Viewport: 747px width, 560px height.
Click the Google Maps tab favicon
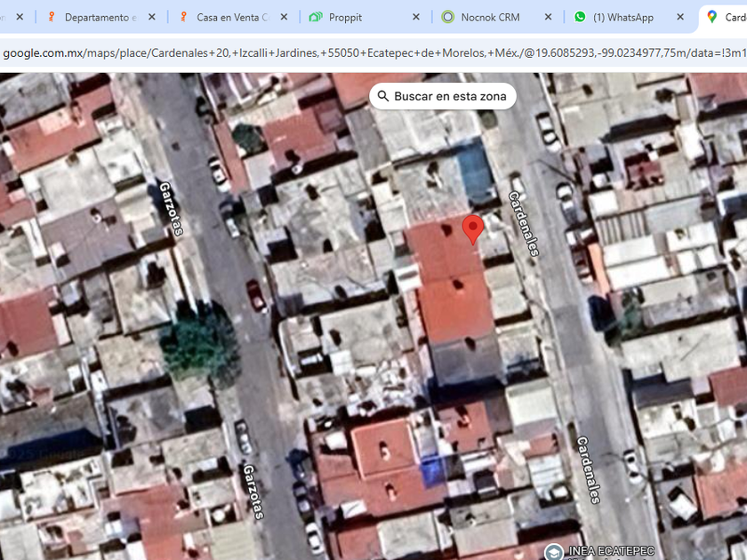[712, 17]
